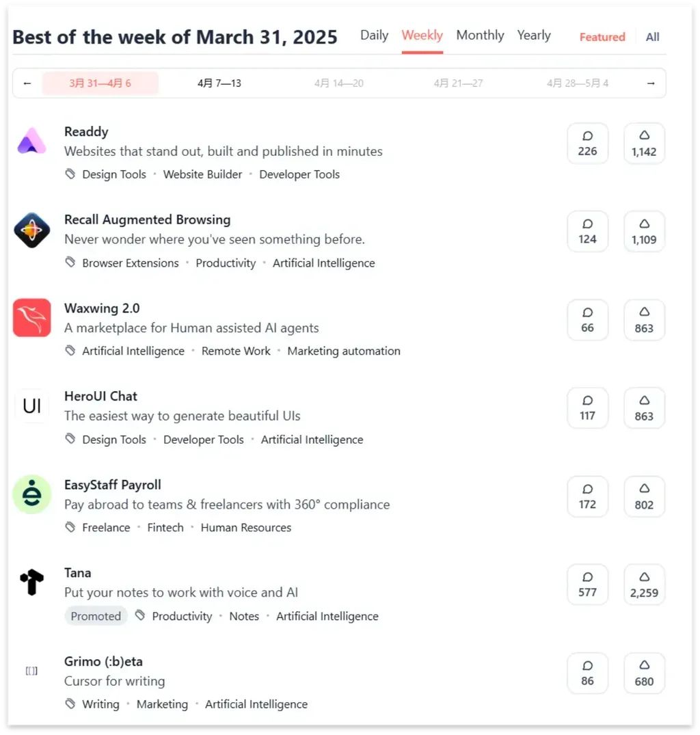This screenshot has width=700, height=735.
Task: Select the HeroUI Chat logo icon
Action: point(31,406)
